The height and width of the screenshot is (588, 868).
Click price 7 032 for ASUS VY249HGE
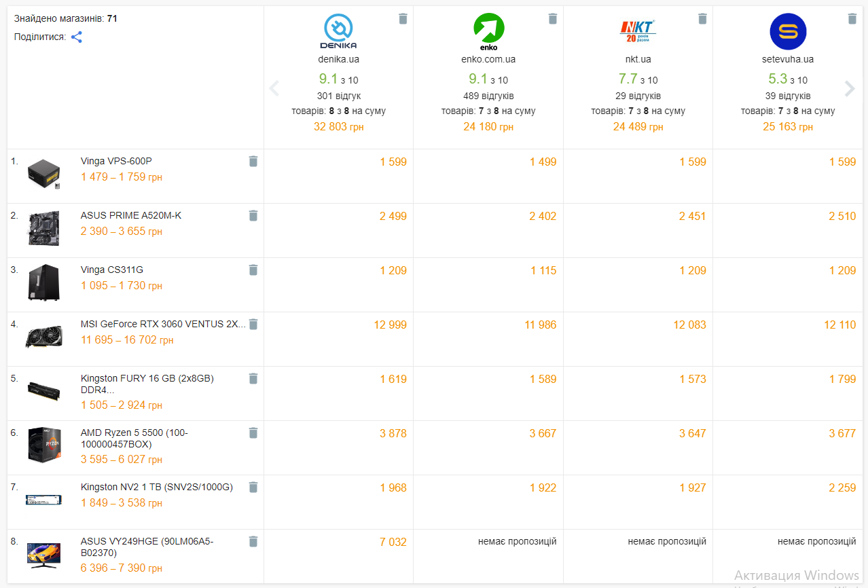[x=393, y=542]
